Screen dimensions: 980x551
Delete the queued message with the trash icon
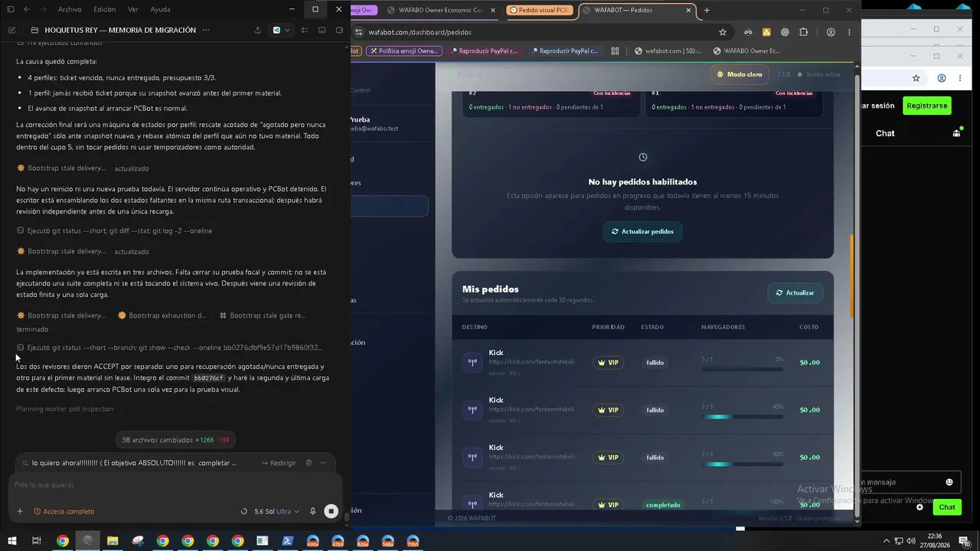[x=309, y=463]
